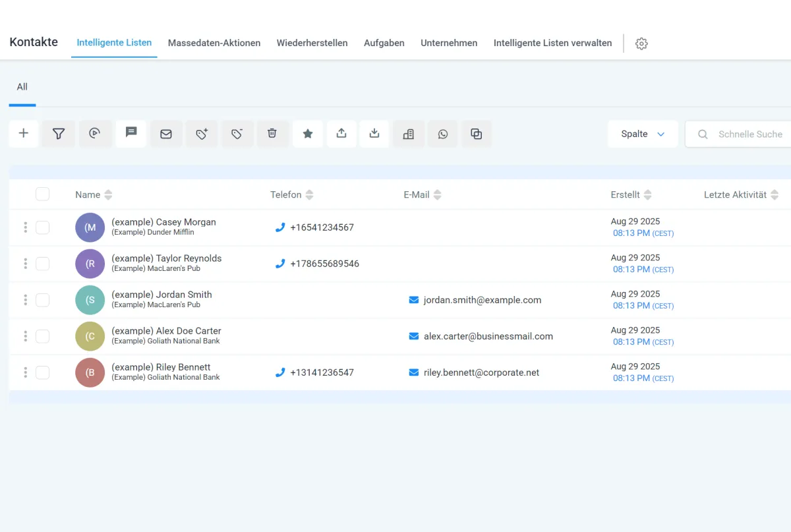This screenshot has width=791, height=532.
Task: Click the automation play icon in toolbar
Action: click(x=95, y=134)
